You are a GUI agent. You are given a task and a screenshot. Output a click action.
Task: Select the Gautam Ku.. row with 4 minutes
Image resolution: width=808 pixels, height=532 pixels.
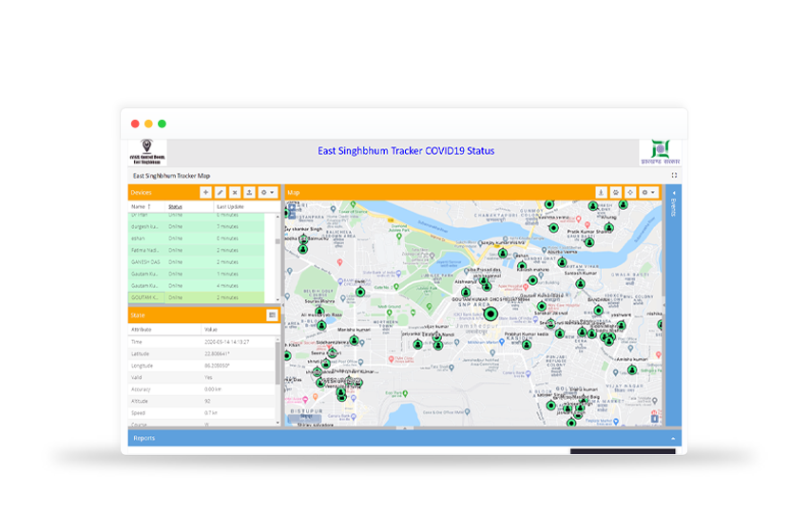click(197, 286)
